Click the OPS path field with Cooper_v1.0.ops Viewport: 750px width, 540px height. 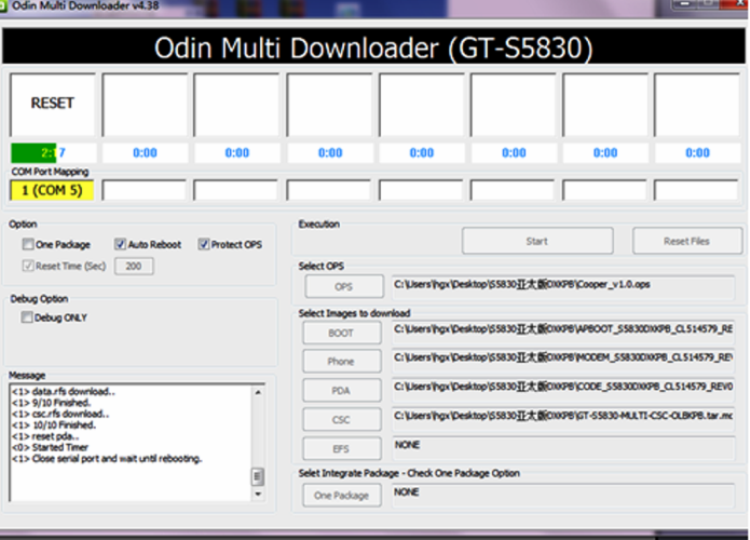pos(563,286)
